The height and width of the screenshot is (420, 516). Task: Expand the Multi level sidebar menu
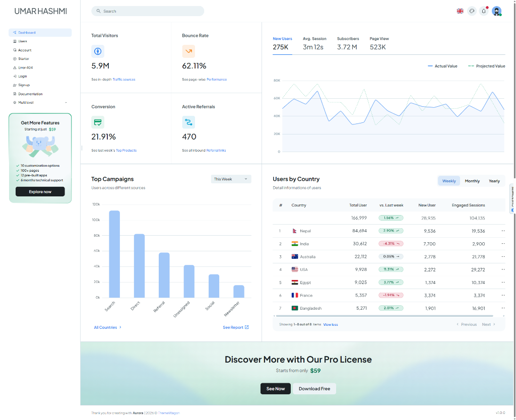tap(40, 103)
